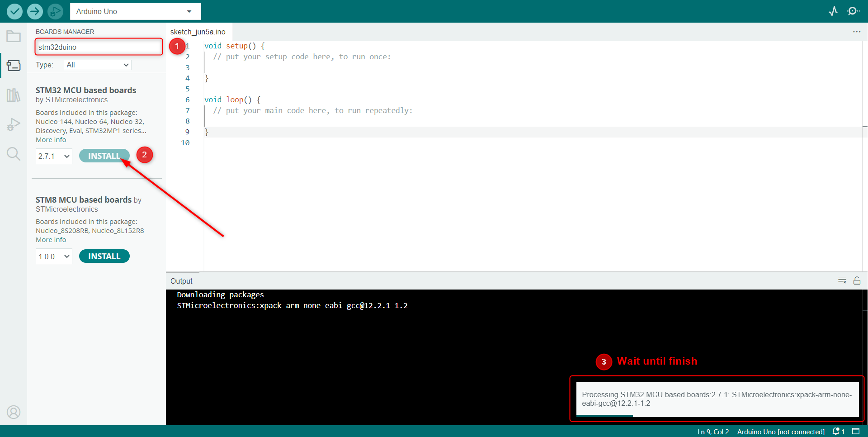
Task: Open the Debug sidebar panel
Action: click(14, 124)
